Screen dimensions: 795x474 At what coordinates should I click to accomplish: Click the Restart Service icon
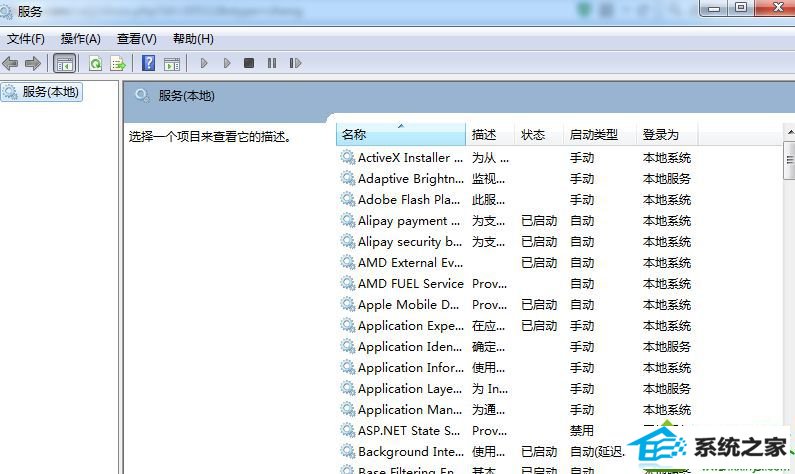click(295, 63)
